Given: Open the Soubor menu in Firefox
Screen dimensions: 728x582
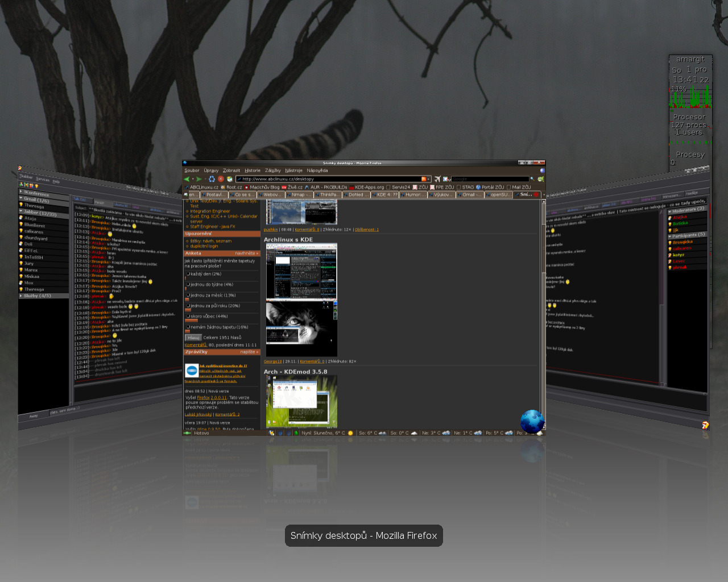Looking at the screenshot, I should coord(192,171).
